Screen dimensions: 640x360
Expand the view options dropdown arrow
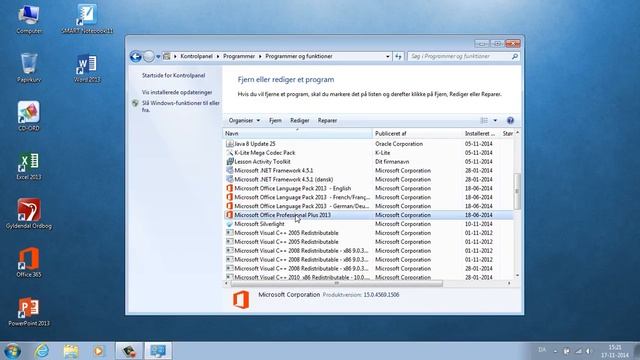[495, 120]
